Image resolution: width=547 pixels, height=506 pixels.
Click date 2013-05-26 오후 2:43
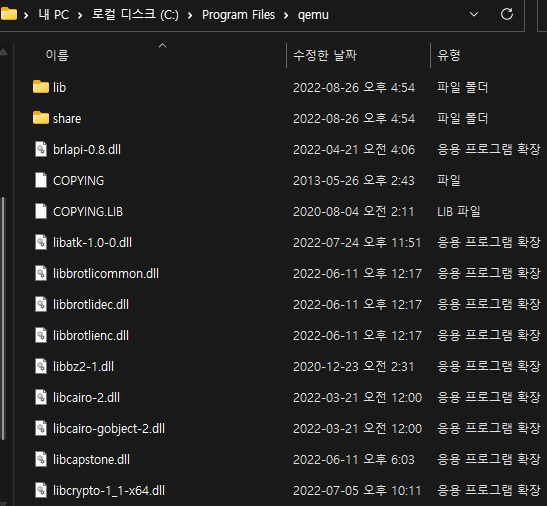click(354, 180)
